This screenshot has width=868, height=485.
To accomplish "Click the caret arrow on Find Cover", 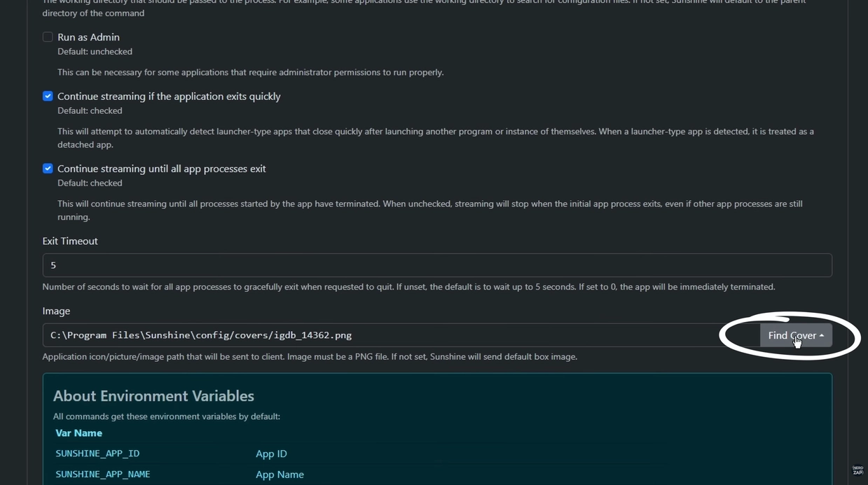I will [x=822, y=336].
